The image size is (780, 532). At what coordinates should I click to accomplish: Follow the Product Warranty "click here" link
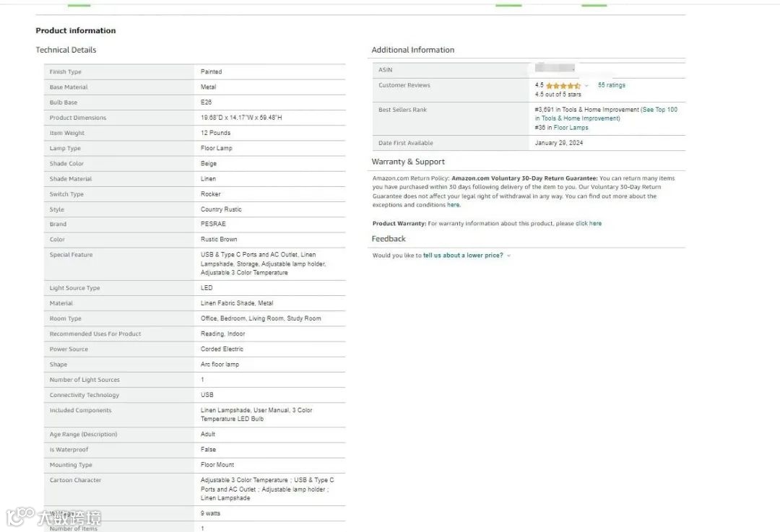[589, 224]
